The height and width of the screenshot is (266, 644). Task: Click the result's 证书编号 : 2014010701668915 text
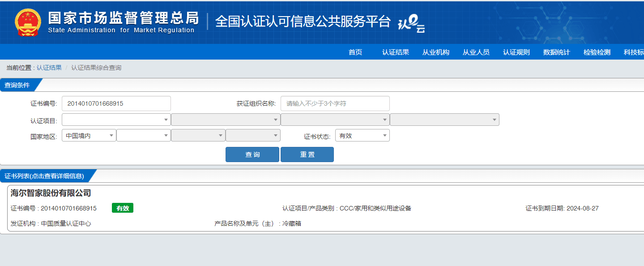point(54,208)
